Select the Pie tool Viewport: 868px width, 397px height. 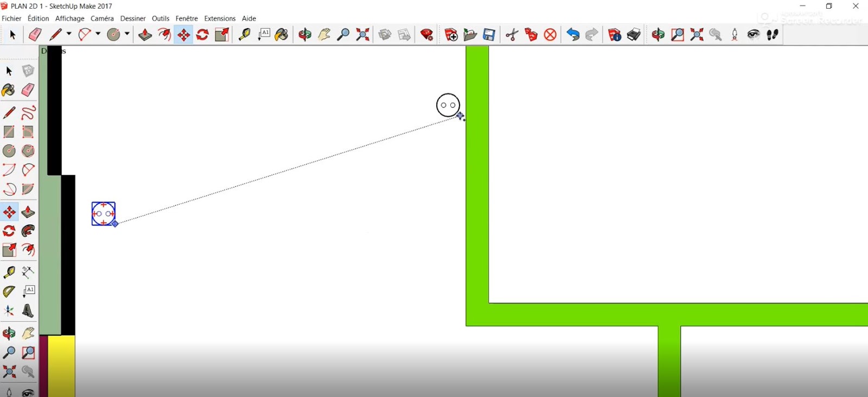(28, 189)
